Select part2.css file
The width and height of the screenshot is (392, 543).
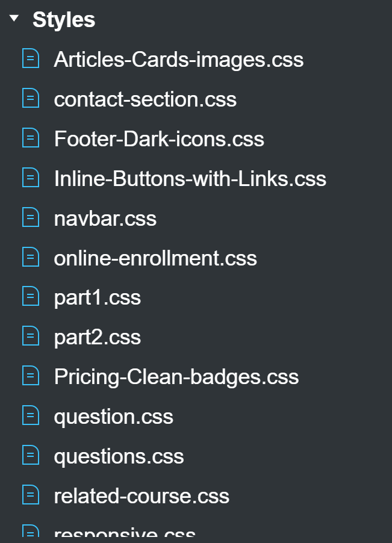pyautogui.click(x=98, y=338)
